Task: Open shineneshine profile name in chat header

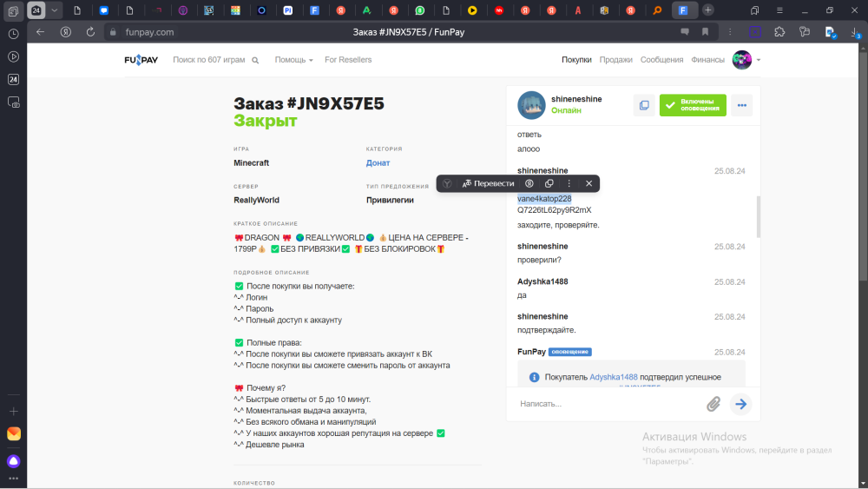Action: tap(576, 99)
